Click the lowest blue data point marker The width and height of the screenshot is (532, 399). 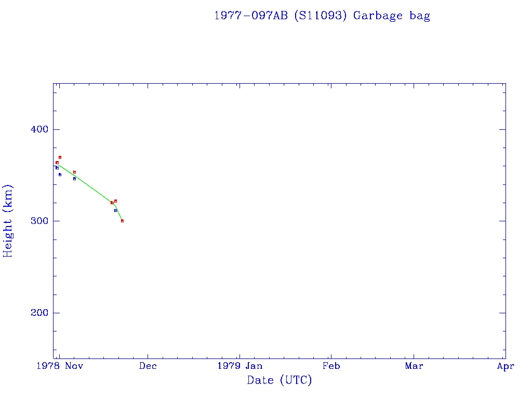[x=115, y=210]
